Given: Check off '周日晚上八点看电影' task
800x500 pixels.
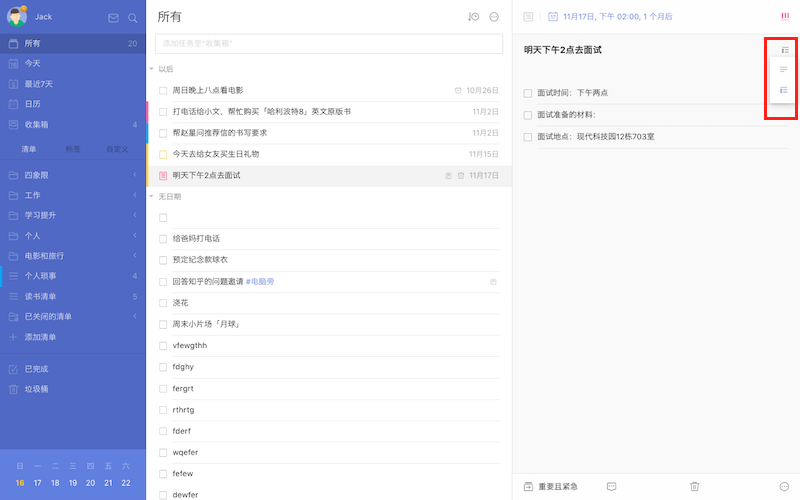Looking at the screenshot, I should 163,90.
